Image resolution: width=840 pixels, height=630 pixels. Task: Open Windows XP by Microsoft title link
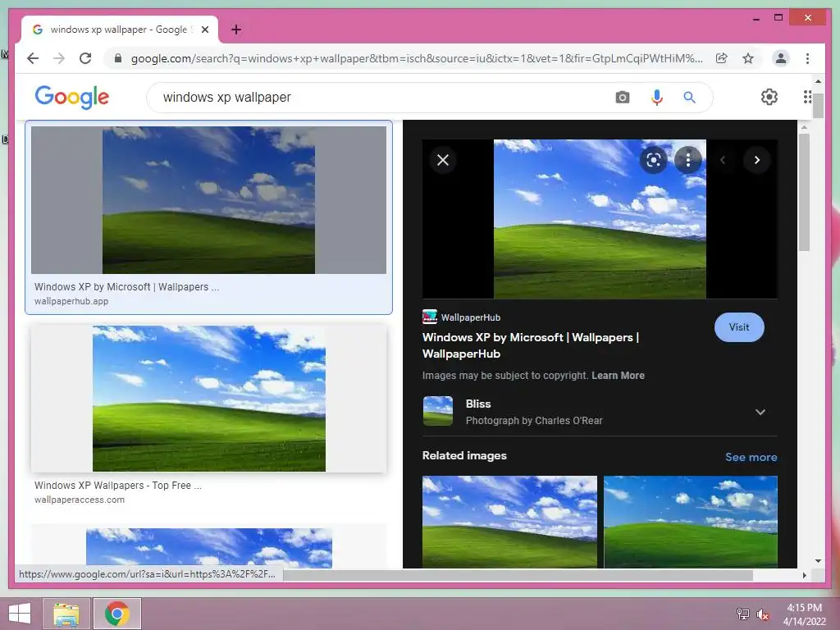(531, 345)
